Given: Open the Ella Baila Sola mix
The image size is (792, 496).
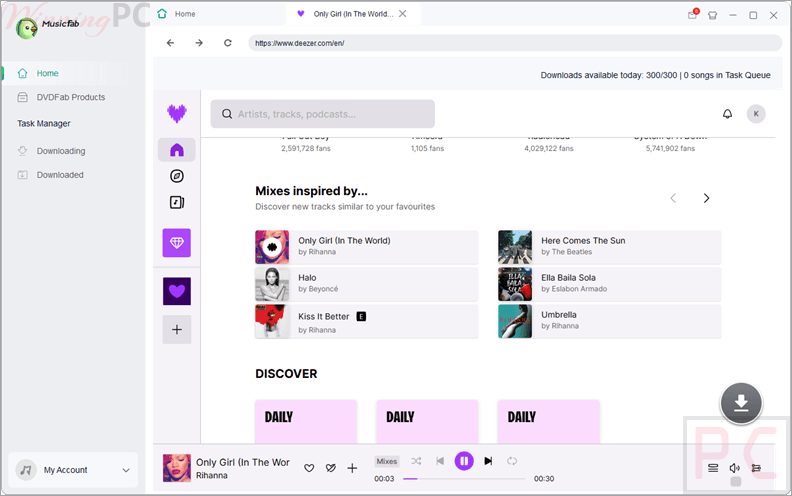Looking at the screenshot, I should tap(610, 284).
